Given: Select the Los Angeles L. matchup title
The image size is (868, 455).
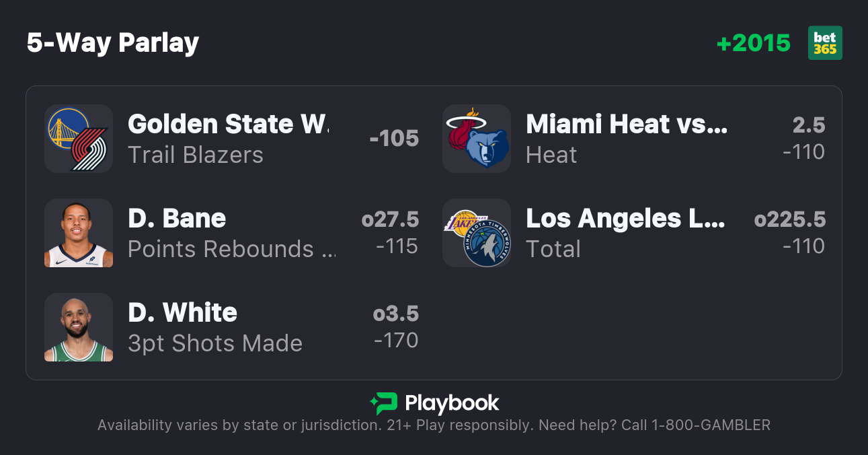Looking at the screenshot, I should (625, 219).
